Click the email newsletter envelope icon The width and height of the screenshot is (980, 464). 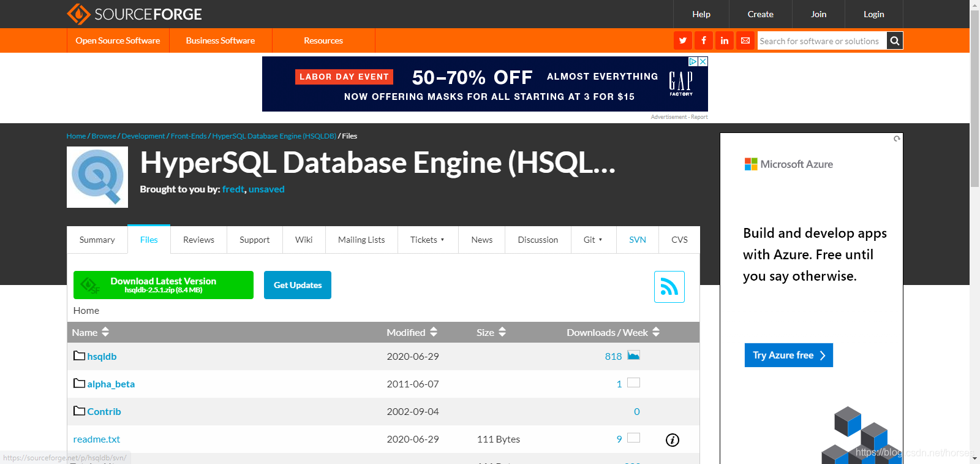pos(745,40)
